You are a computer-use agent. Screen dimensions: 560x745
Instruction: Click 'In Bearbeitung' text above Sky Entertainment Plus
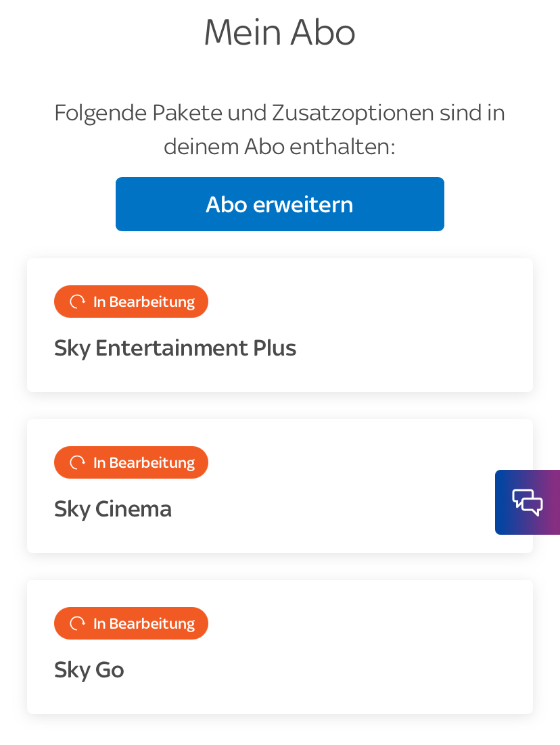click(x=143, y=302)
